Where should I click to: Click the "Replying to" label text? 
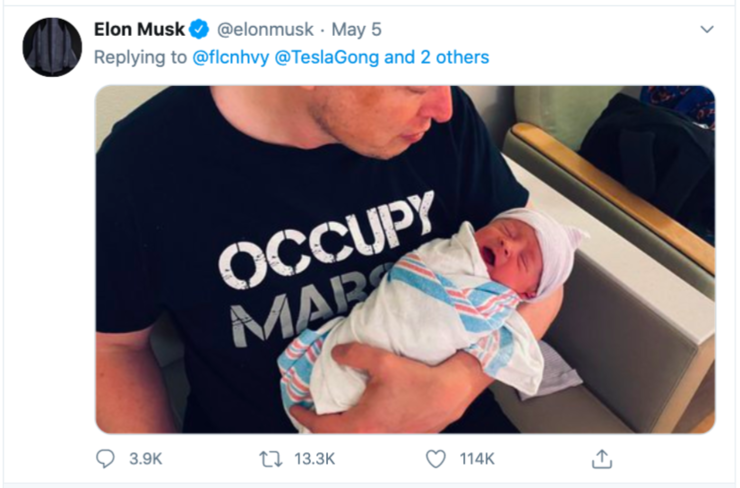click(141, 57)
